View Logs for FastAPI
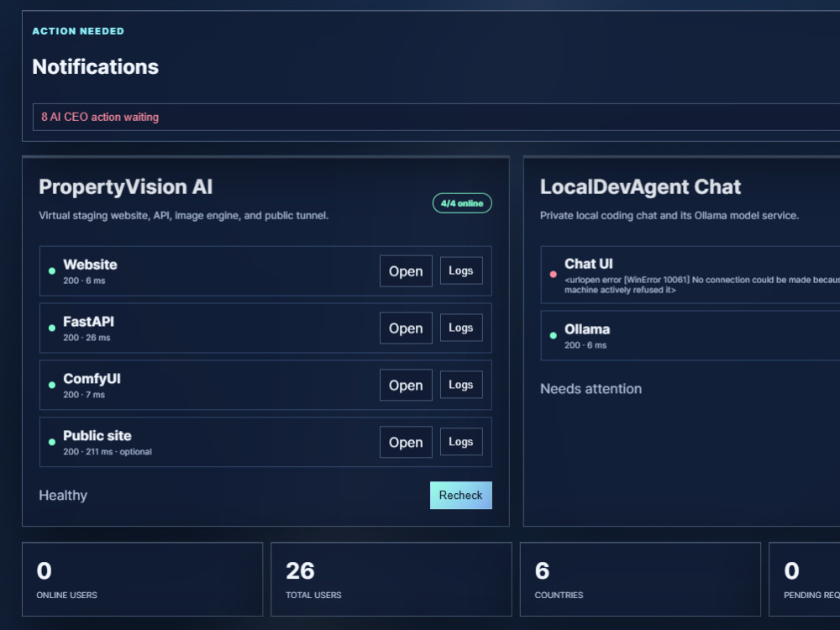 (460, 328)
